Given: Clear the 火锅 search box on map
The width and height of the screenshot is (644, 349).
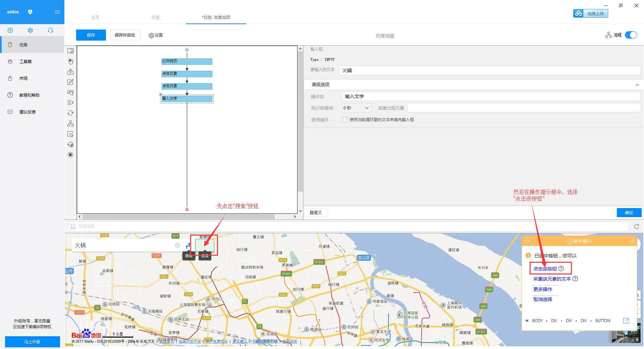Looking at the screenshot, I should click(x=177, y=245).
